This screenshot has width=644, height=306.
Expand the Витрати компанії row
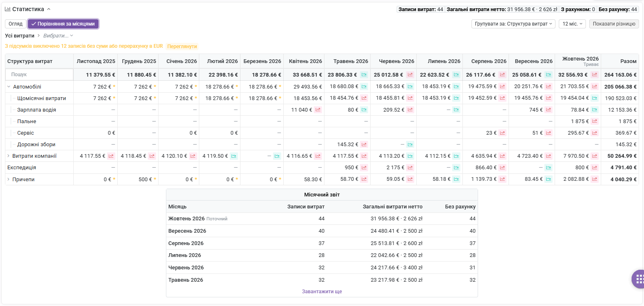click(9, 156)
